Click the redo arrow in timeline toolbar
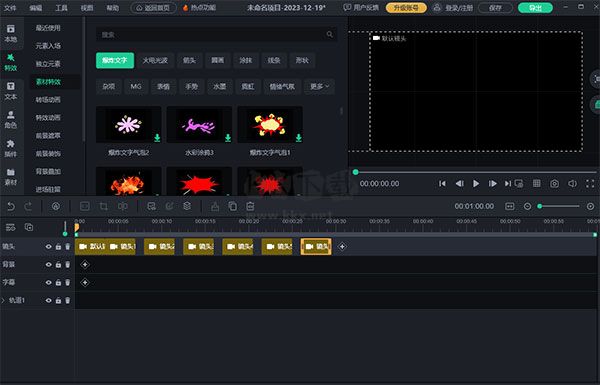 click(x=28, y=207)
